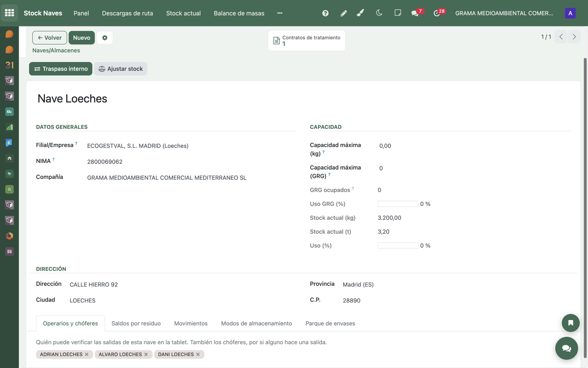The height and width of the screenshot is (368, 588).
Task: Open company switcher GRAMA MEDIOAMBIENTAL COMER...
Action: (504, 13)
